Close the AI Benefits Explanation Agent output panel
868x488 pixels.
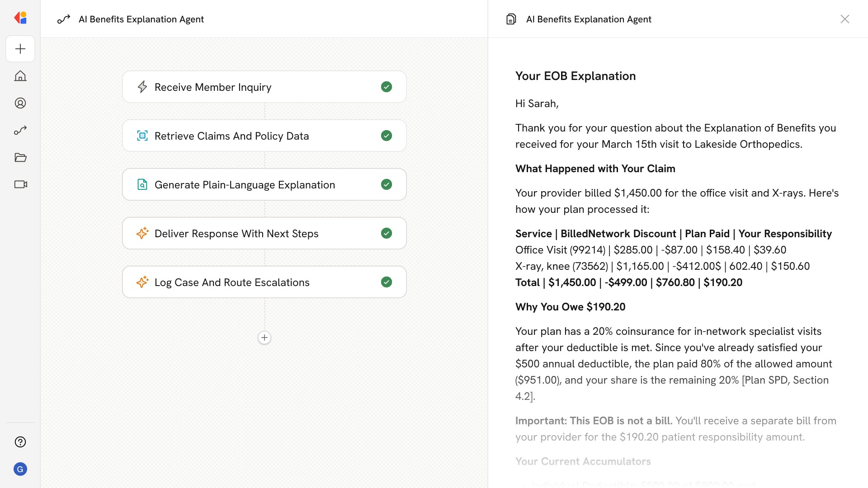(844, 19)
